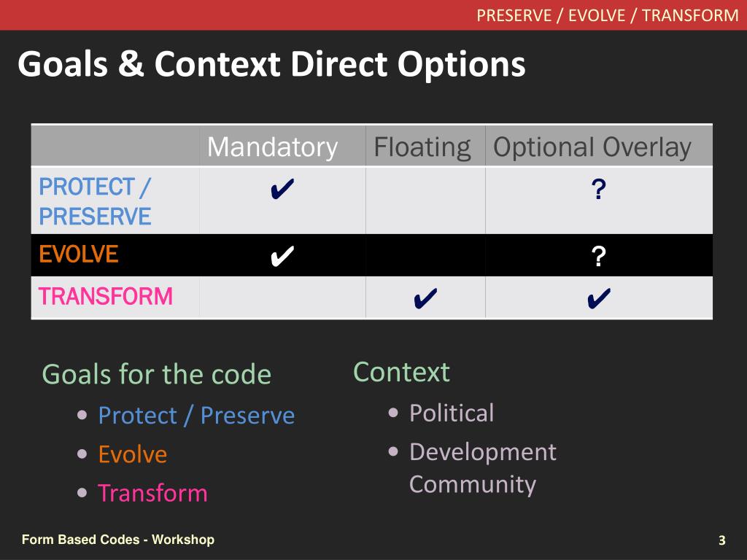Click the Development Community bullet text
The image size is (747, 560).
483,468
